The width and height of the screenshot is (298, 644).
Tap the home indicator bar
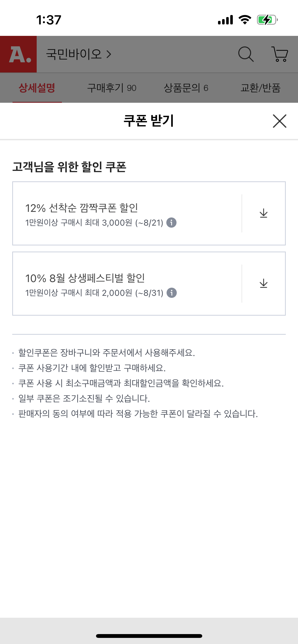click(149, 636)
